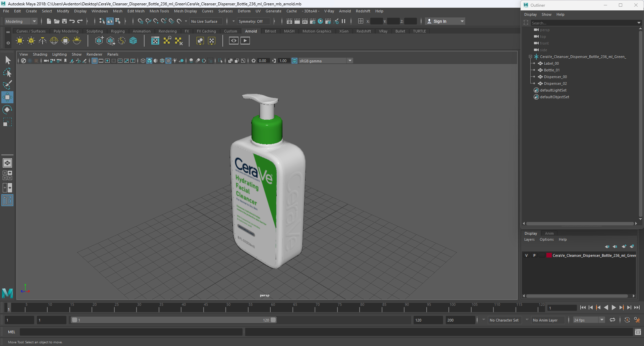Toggle view color management icon
The width and height of the screenshot is (644, 346).
point(294,61)
